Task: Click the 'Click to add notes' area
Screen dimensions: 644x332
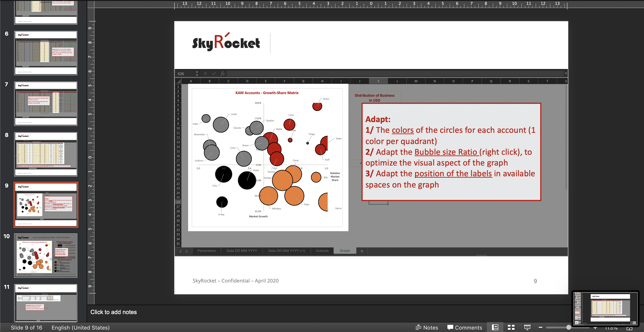Action: click(114, 312)
